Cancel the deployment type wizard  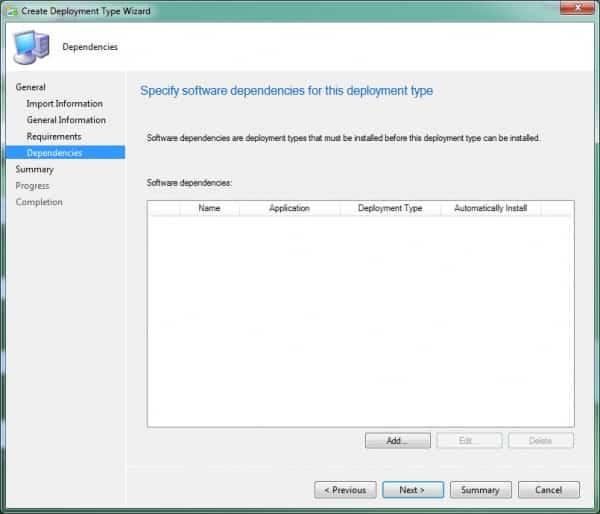click(548, 490)
